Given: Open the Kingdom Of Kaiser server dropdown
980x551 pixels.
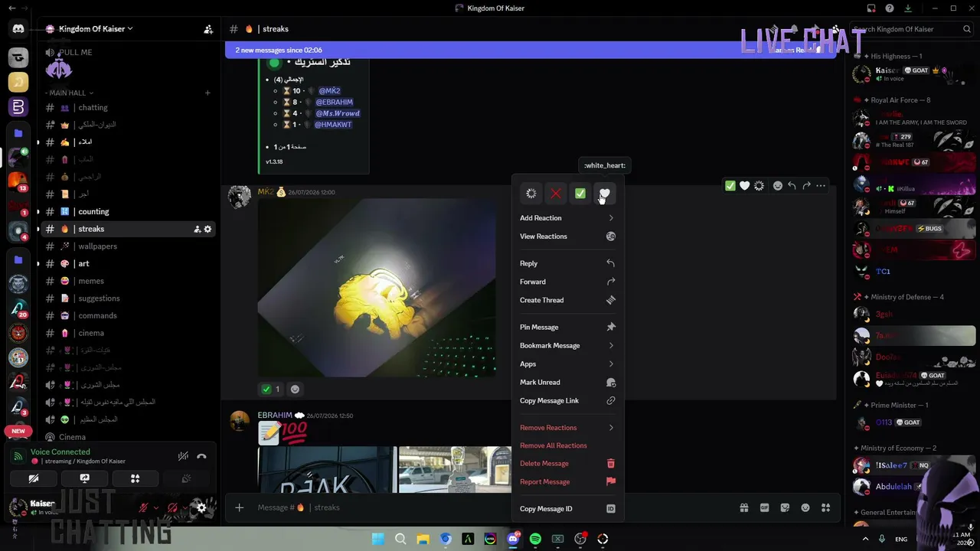Looking at the screenshot, I should 96,29.
